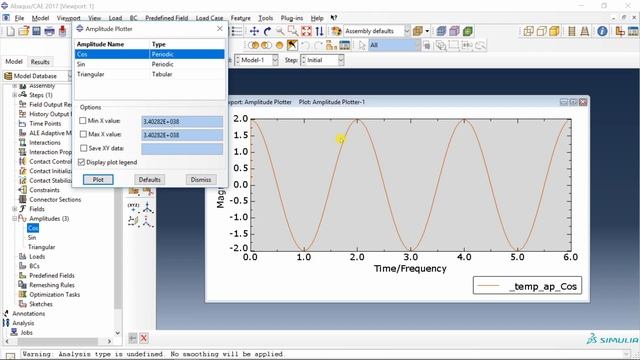Collapse the Amplitudes (3) tree node
The image size is (640, 360).
point(14,219)
